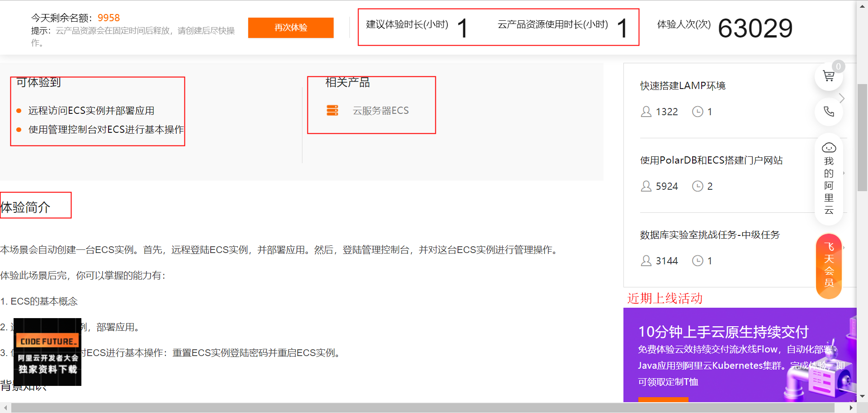Click the remaining quota number 9958

pyautogui.click(x=108, y=18)
